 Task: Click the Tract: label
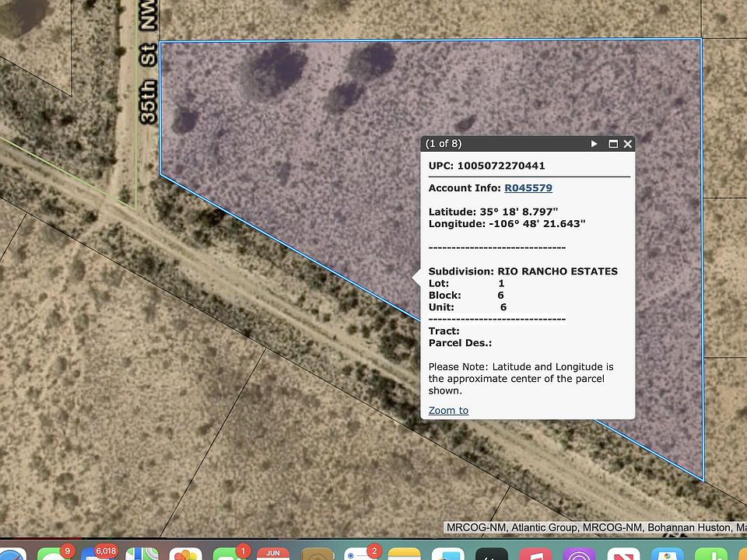(444, 331)
